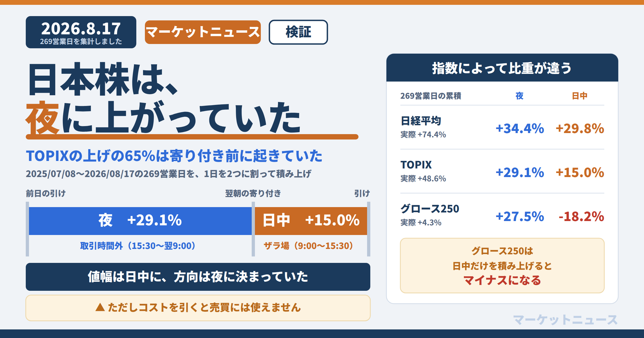Click the 検証 outlined label

(x=298, y=32)
